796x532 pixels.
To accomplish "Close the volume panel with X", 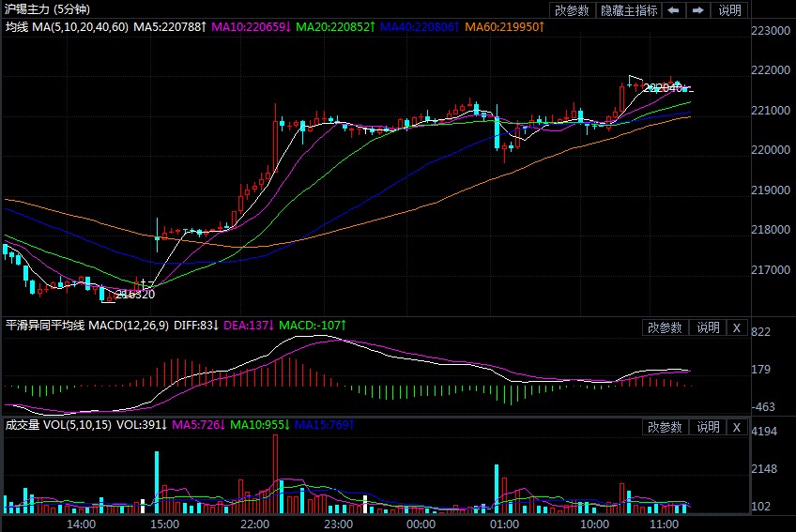I will point(737,427).
